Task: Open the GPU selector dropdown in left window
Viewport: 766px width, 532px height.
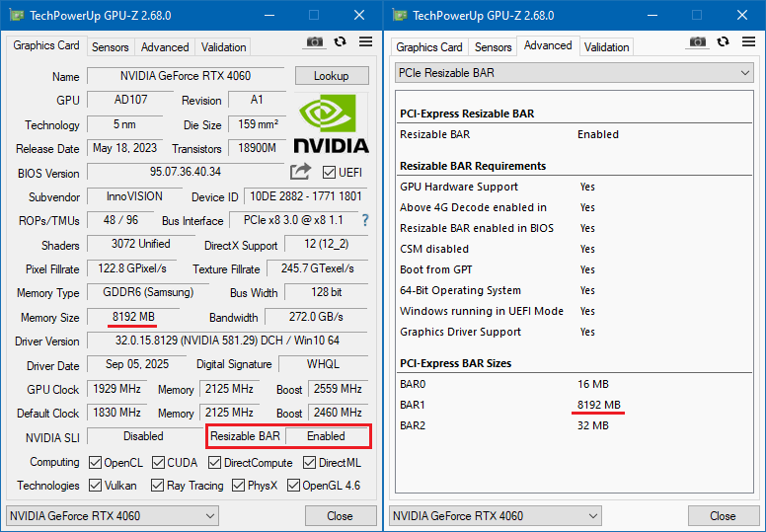Action: pyautogui.click(x=112, y=516)
